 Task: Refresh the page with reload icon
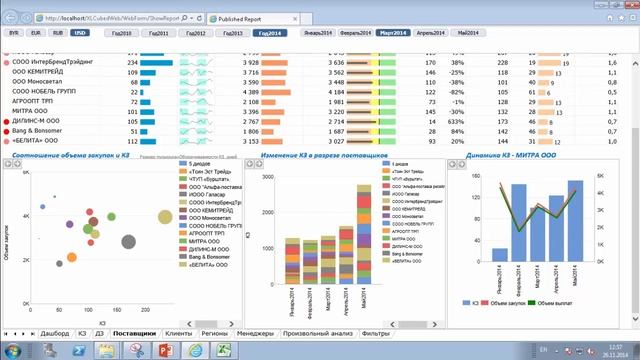click(199, 18)
